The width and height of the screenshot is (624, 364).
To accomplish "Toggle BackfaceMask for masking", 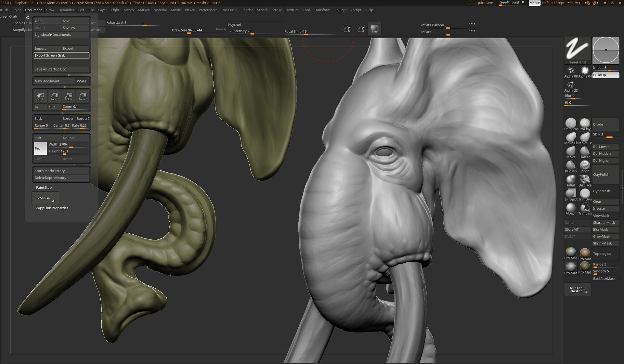I will [x=604, y=279].
